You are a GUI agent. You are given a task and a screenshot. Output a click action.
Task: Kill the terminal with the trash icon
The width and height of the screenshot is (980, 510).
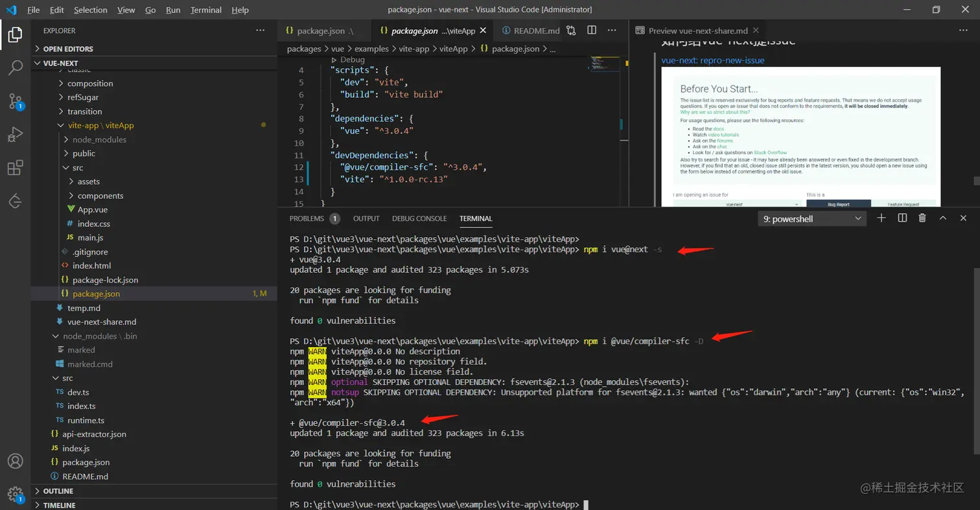click(922, 218)
